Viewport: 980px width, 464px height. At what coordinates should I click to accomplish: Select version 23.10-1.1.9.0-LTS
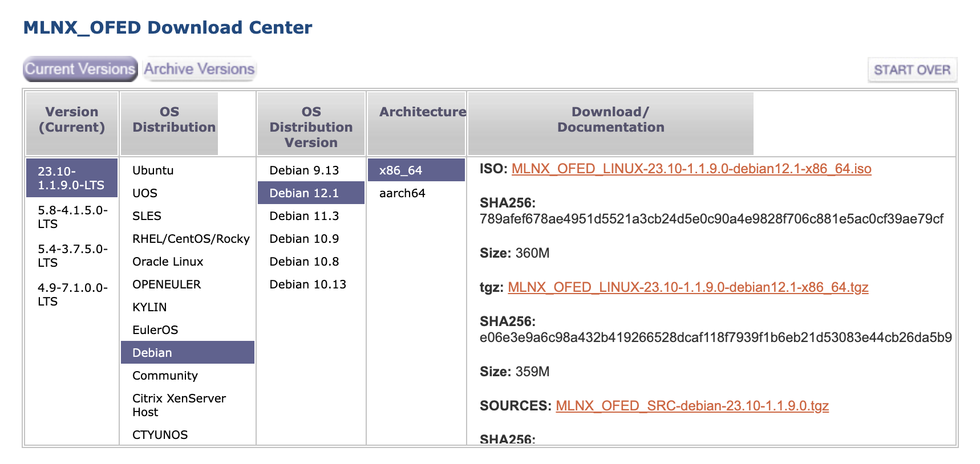(72, 178)
